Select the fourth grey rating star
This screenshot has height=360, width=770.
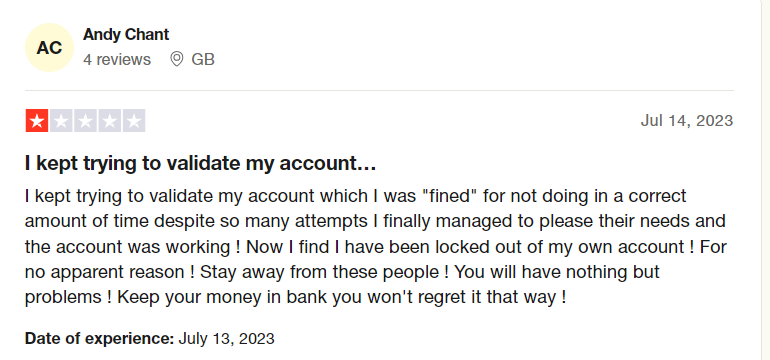pos(110,121)
